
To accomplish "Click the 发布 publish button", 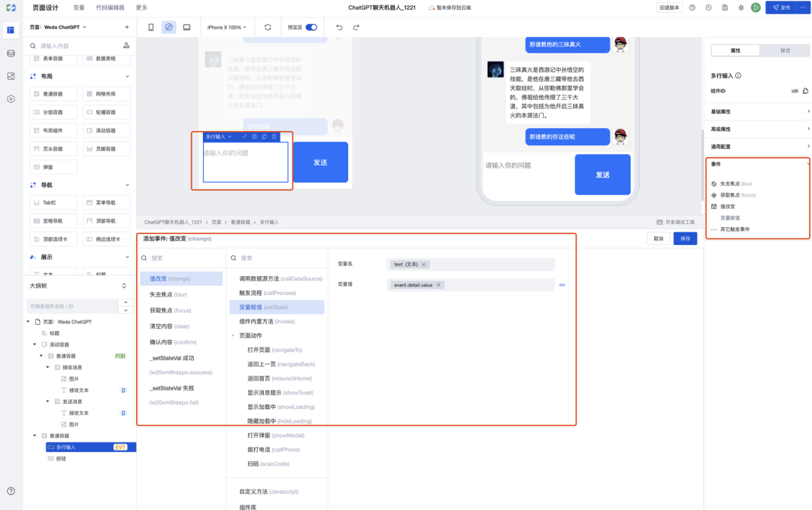I will (x=781, y=8).
